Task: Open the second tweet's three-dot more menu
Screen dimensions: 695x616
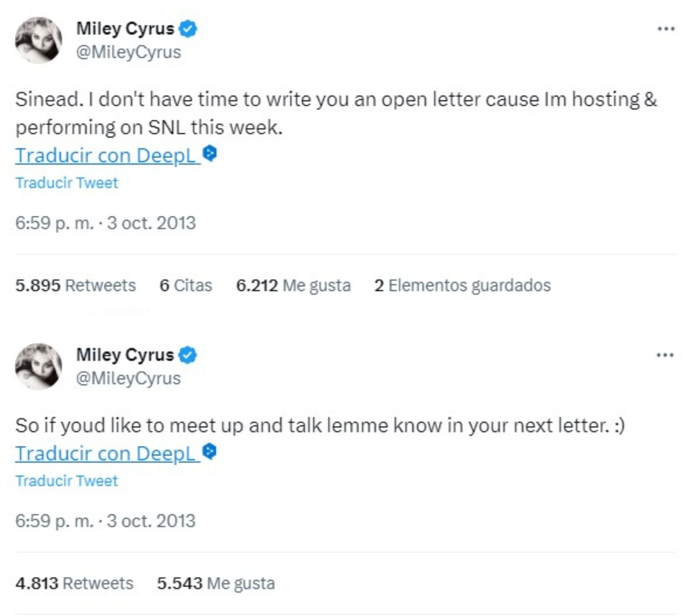Action: [x=665, y=355]
